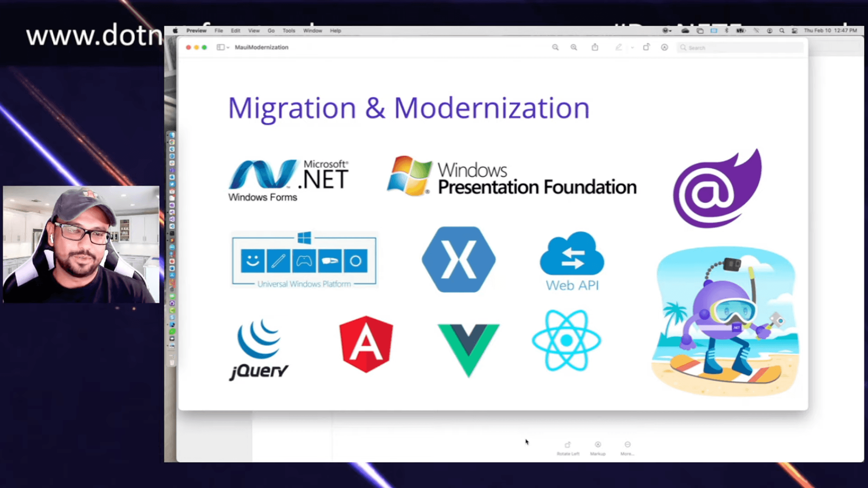Image resolution: width=868 pixels, height=488 pixels.
Task: Open the iCloud status icon in menu bar
Action: pyautogui.click(x=685, y=31)
